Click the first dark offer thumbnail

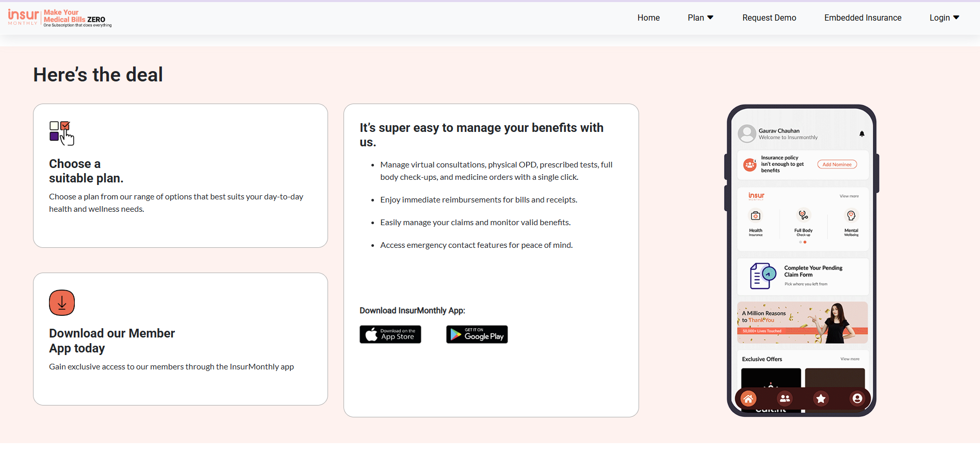pos(771,378)
